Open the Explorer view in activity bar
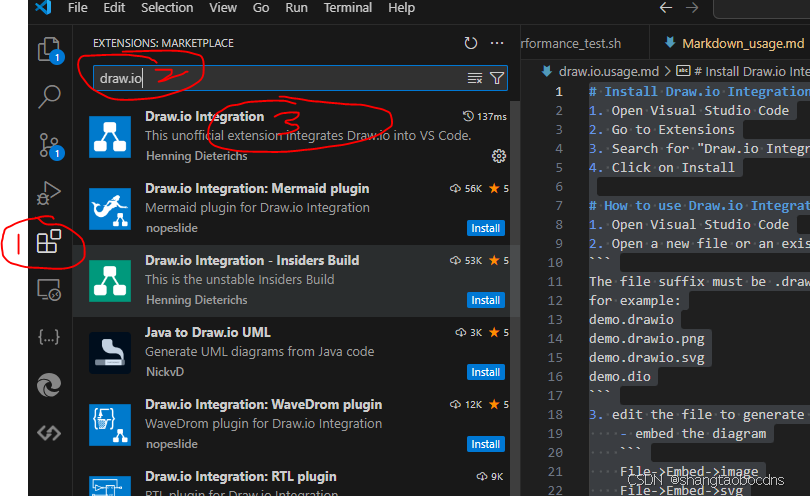Image resolution: width=810 pixels, height=496 pixels. pyautogui.click(x=50, y=50)
